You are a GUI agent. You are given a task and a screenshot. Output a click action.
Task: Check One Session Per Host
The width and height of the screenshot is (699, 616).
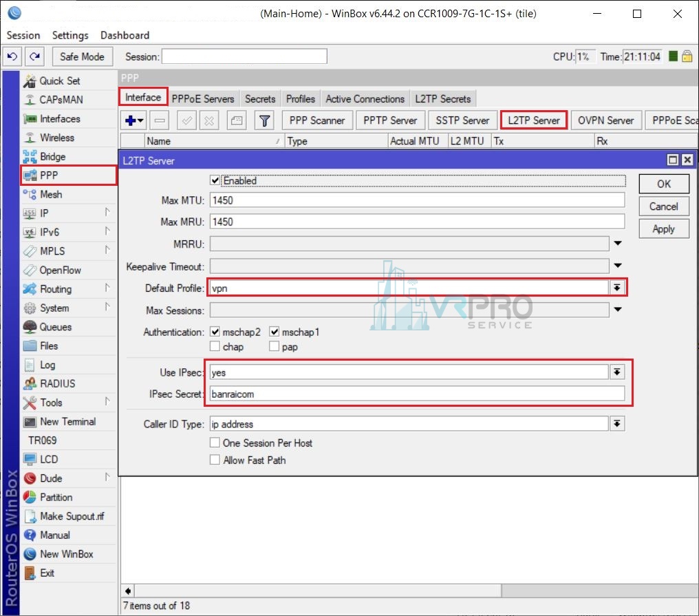pos(215,443)
